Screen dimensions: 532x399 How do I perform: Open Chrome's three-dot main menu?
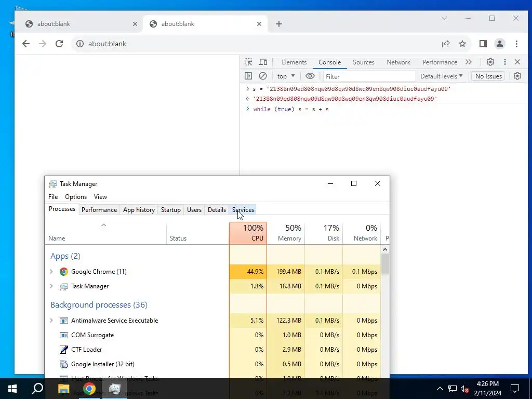coord(516,44)
